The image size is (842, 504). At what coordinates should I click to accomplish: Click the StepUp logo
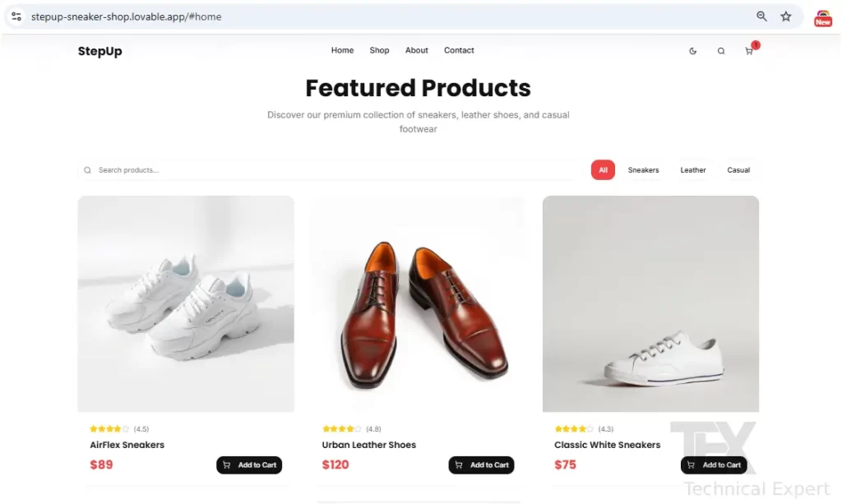(99, 51)
